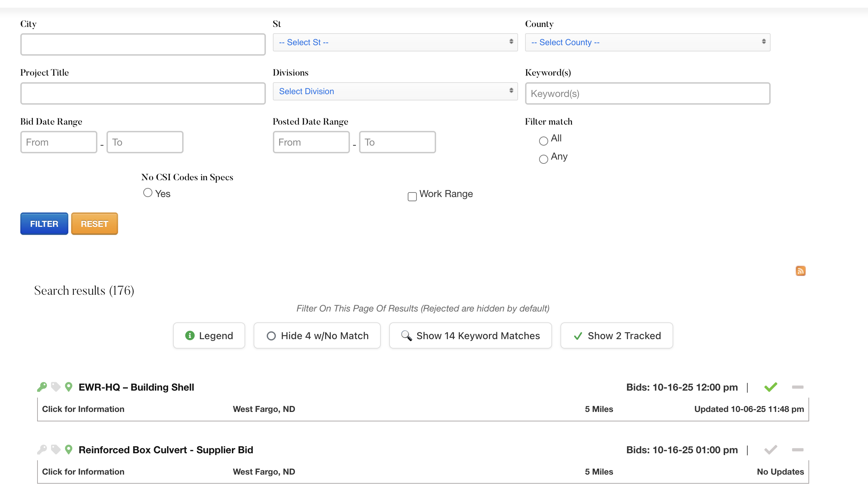Click the orange RSS feed icon
Viewport: 868px width, 490px height.
tap(800, 271)
